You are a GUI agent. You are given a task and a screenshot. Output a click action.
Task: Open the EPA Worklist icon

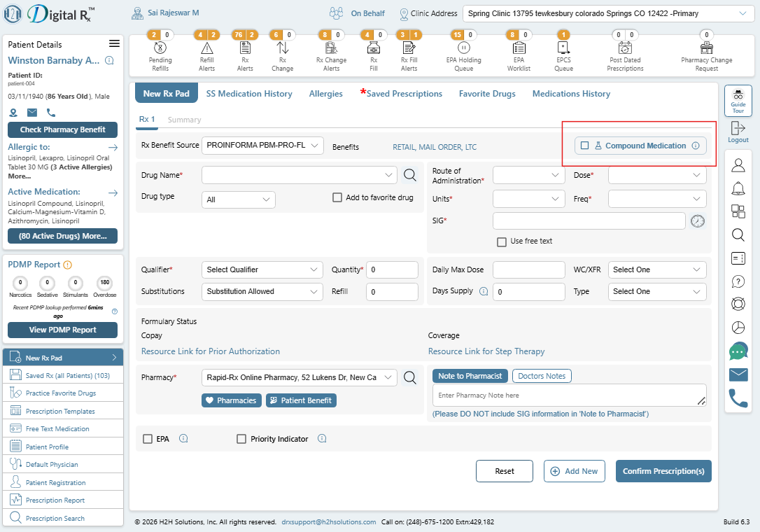519,48
